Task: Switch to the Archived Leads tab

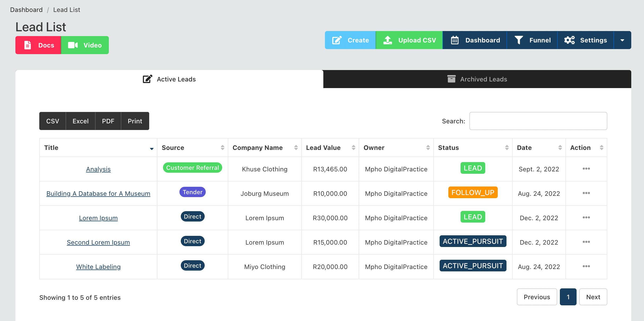Action: [477, 79]
